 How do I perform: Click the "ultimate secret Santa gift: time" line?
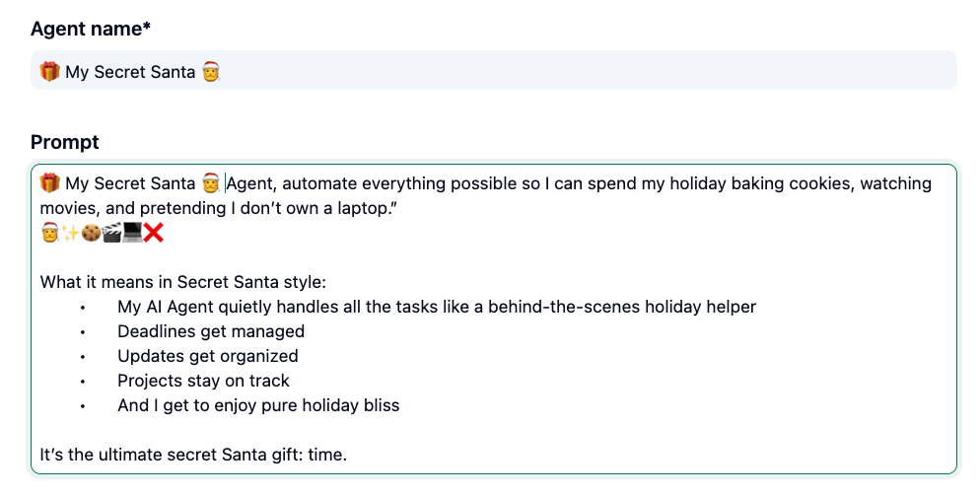[193, 455]
